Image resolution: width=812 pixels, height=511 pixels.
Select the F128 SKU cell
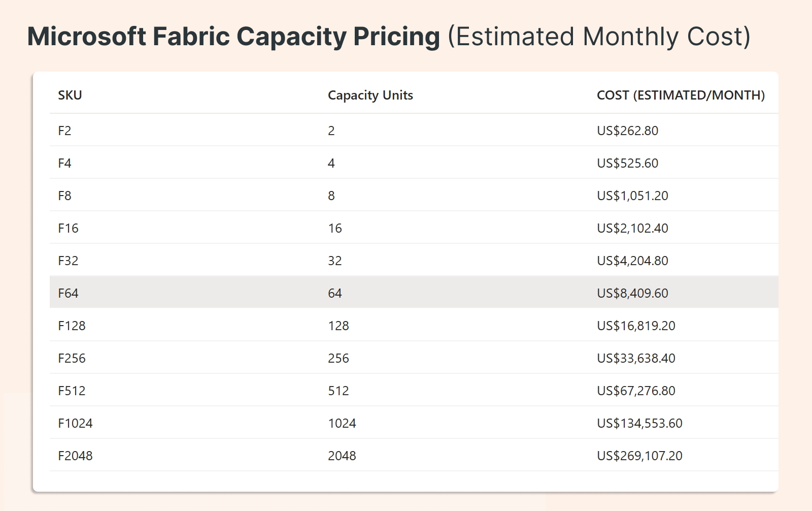pyautogui.click(x=72, y=326)
